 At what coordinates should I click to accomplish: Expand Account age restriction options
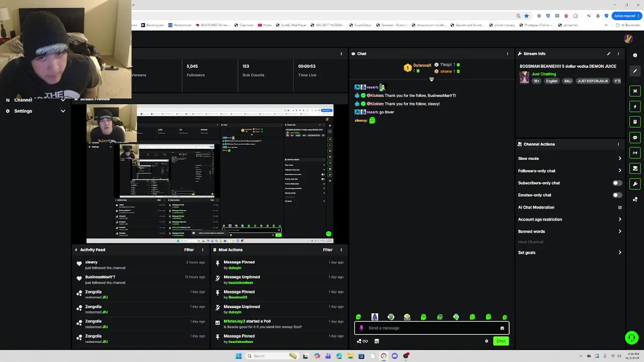click(570, 219)
